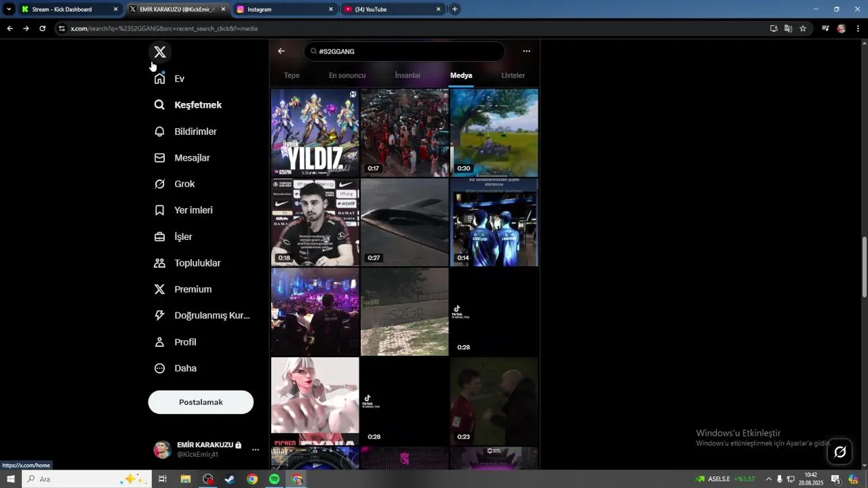
Task: Switch to Stream - Kick Dashboard browser tab
Action: (70, 9)
